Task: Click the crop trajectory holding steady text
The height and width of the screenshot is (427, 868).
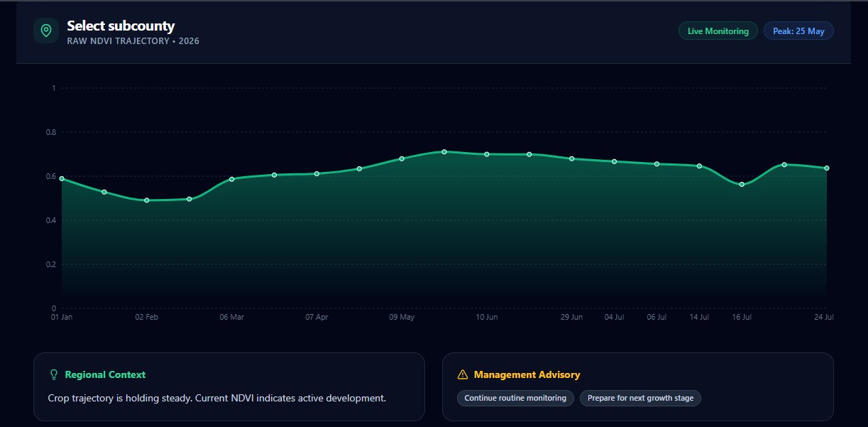Action: pos(216,398)
